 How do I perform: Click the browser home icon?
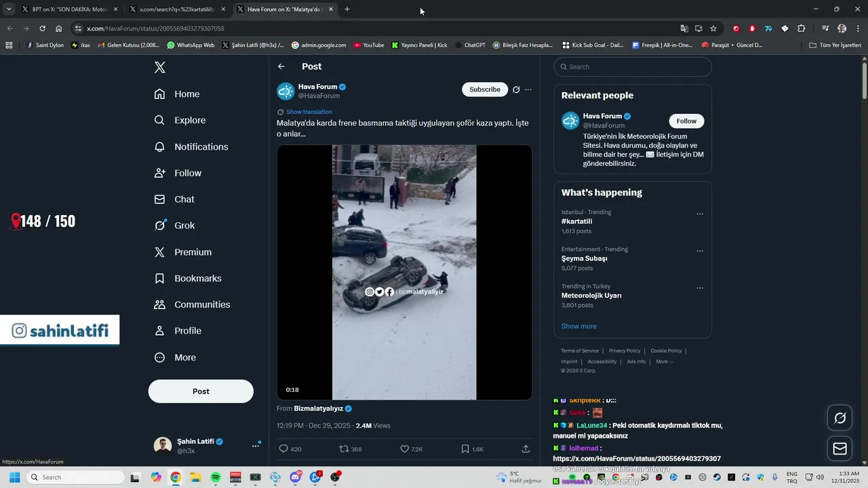click(59, 28)
